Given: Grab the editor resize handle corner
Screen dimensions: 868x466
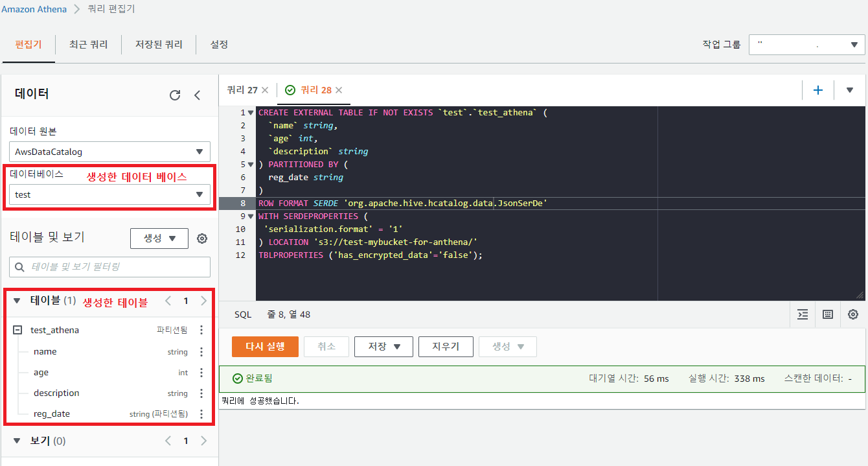Looking at the screenshot, I should coord(860,295).
